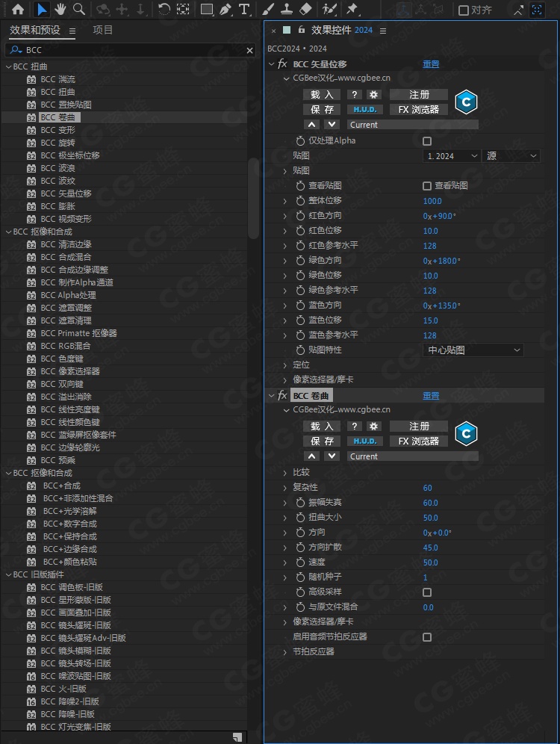This screenshot has width=560, height=744.
Task: Click next preset arrow in BCC 卷曲
Action: click(x=332, y=456)
